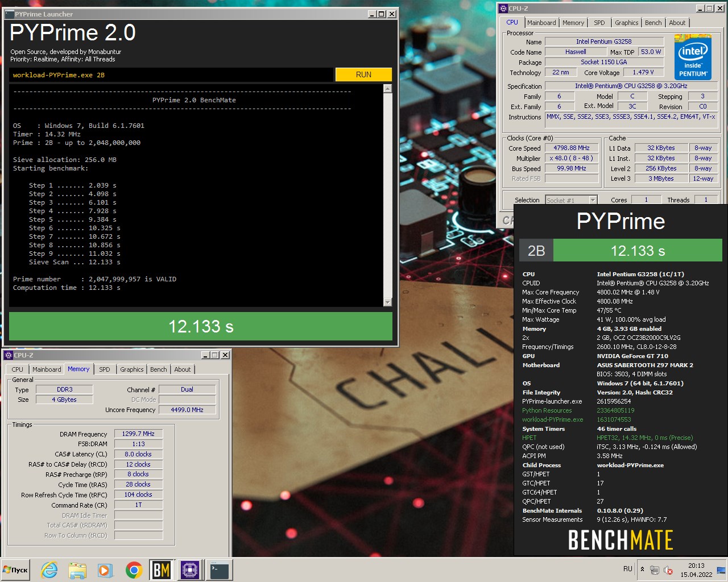Open the Пуск Start menu
The width and height of the screenshot is (728, 582).
(16, 569)
